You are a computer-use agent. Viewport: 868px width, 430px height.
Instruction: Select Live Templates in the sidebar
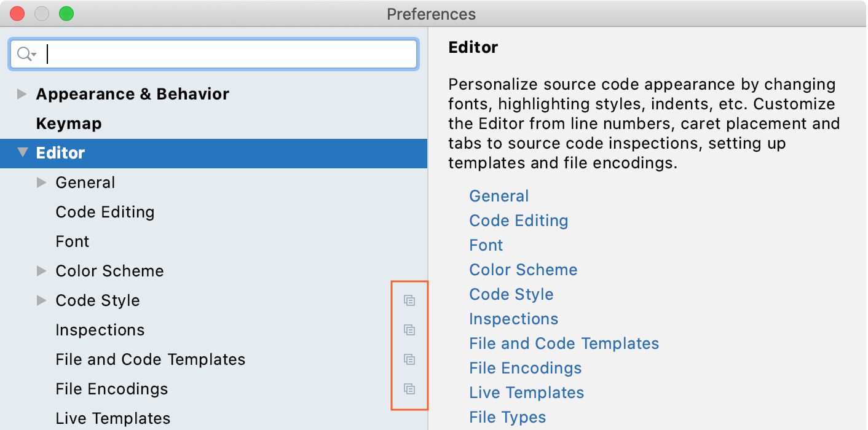tap(113, 418)
